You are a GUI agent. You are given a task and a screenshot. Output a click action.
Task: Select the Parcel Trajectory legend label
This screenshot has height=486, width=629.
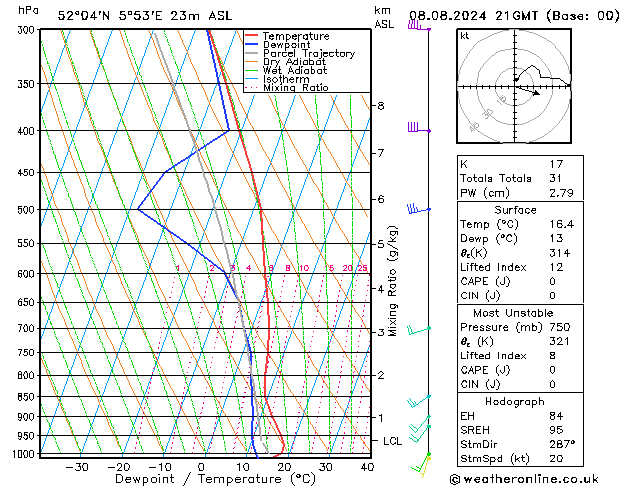[x=309, y=53]
